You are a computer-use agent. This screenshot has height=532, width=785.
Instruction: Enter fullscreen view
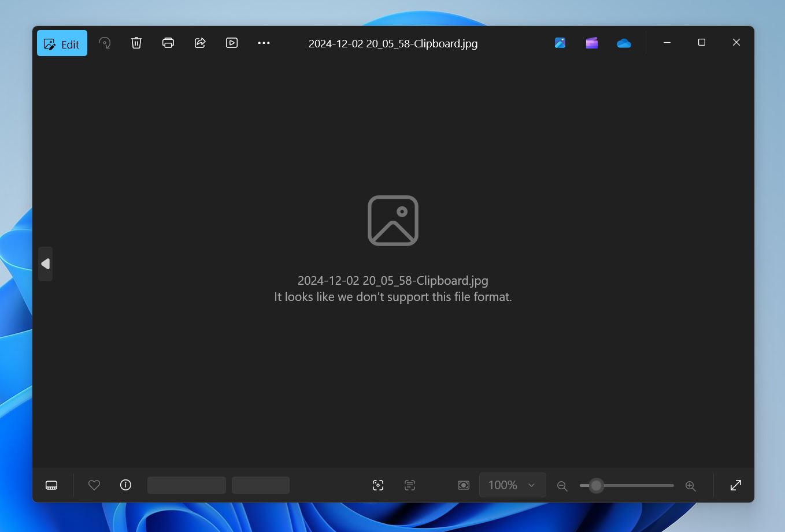click(x=735, y=485)
